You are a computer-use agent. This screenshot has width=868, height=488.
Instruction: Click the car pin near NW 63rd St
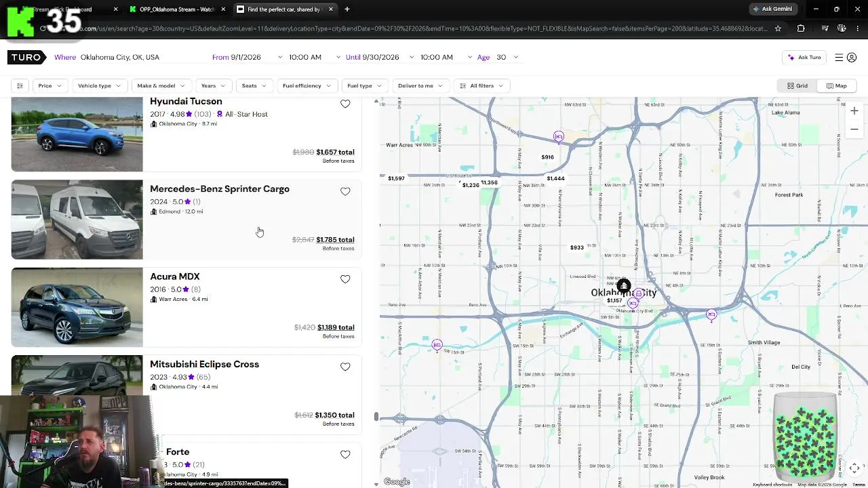(558, 137)
